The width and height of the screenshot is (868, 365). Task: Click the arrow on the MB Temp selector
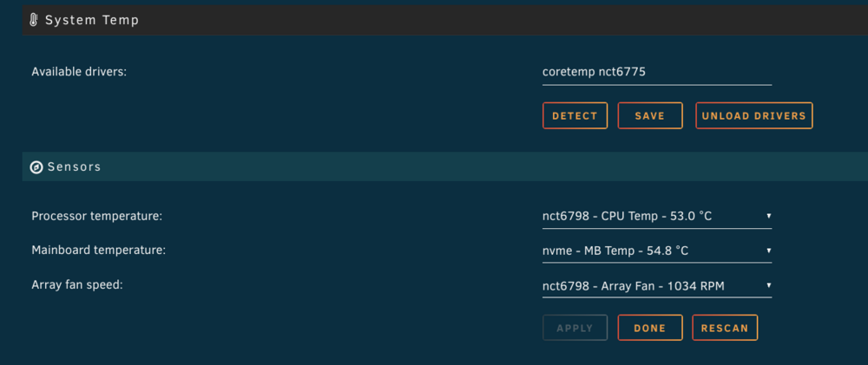click(768, 251)
